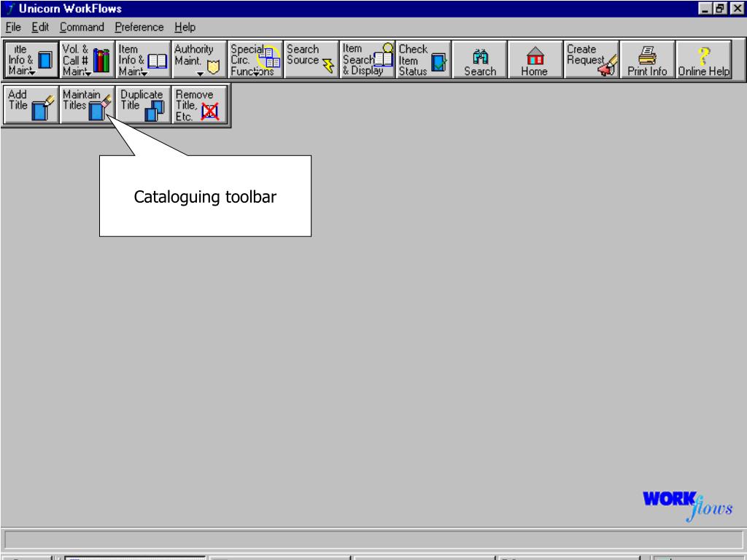747x560 pixels.
Task: Select the Add Title wizard
Action: [x=31, y=105]
